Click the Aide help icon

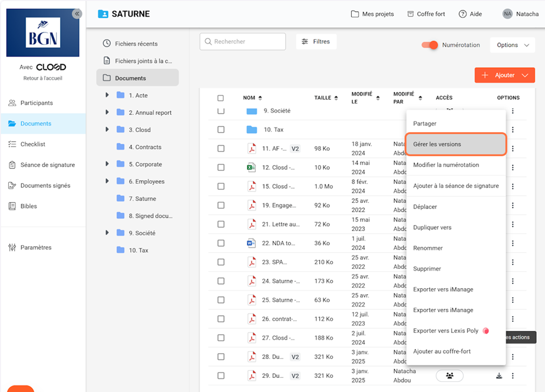point(463,14)
